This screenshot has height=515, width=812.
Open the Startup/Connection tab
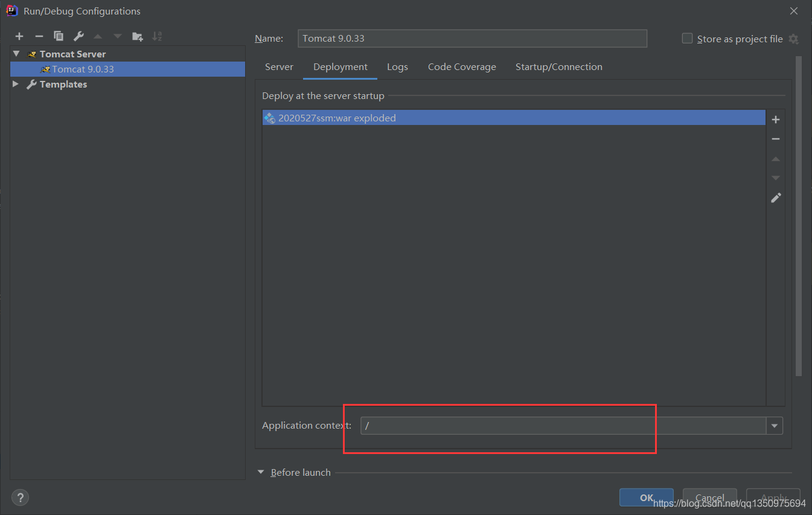(559, 67)
